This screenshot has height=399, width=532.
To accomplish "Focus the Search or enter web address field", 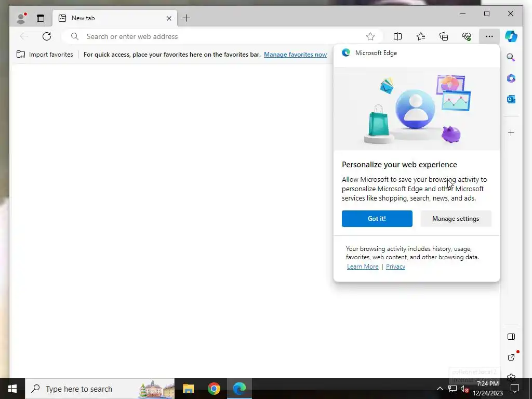I will point(222,36).
